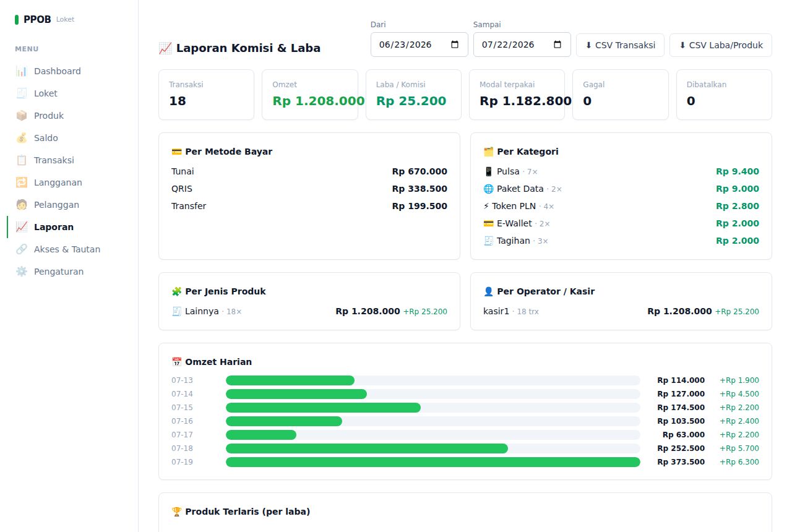The width and height of the screenshot is (792, 532).
Task: Click the Transaksi count card showing 18
Action: point(206,95)
